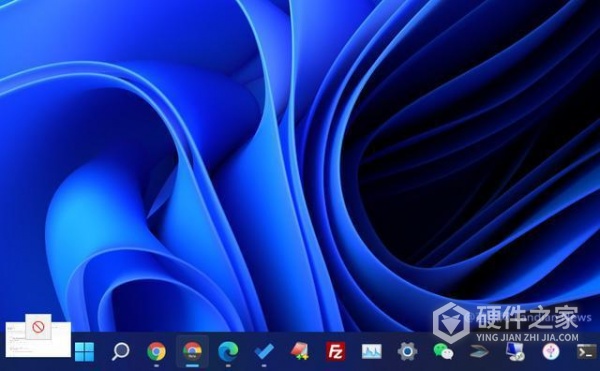The width and height of the screenshot is (600, 371).
Task: Open the Windows Start menu
Action: coord(85,351)
